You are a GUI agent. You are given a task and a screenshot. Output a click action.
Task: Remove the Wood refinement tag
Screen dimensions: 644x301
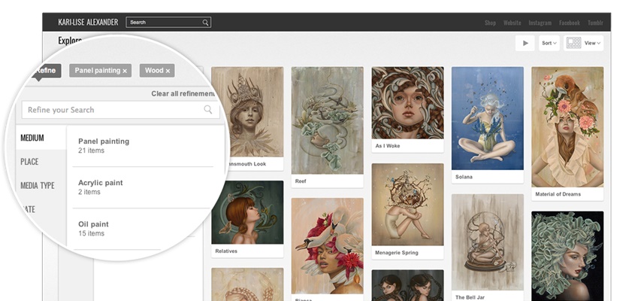(168, 71)
